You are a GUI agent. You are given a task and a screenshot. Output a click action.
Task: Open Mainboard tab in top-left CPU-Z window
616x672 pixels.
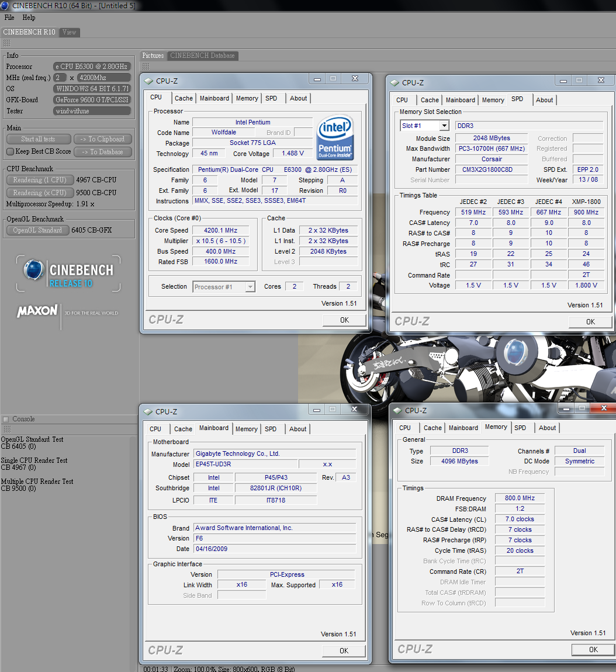point(214,98)
